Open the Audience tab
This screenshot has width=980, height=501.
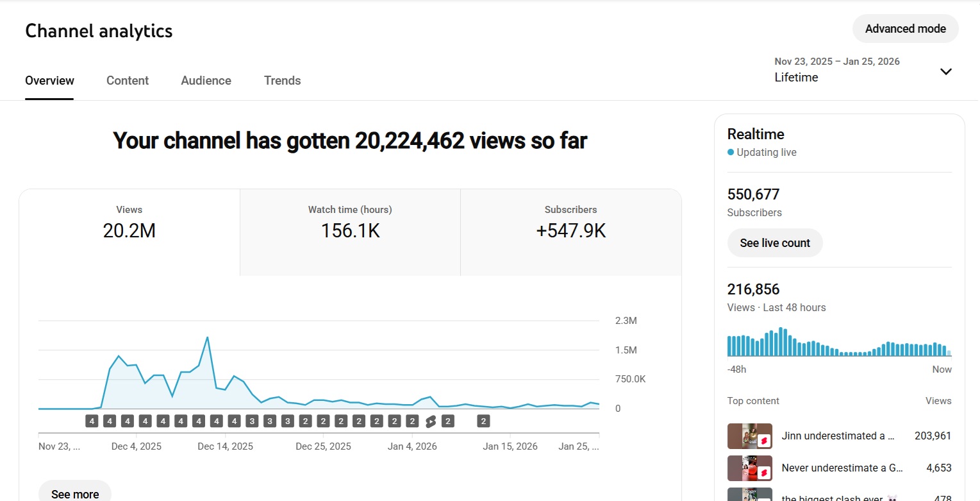click(206, 81)
